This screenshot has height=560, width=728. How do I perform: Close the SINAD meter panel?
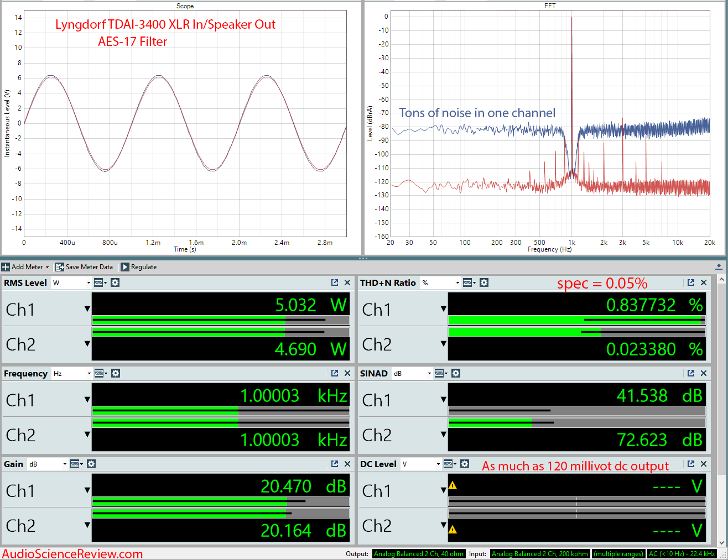pyautogui.click(x=704, y=373)
